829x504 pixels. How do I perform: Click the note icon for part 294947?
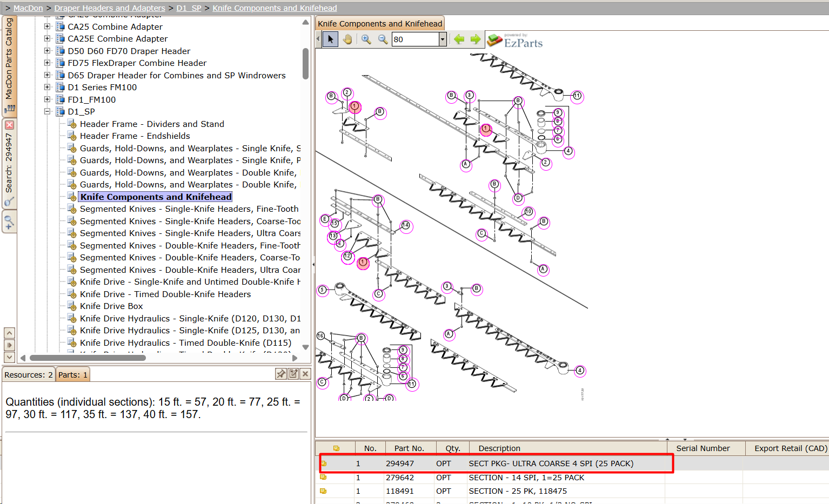[x=324, y=463]
